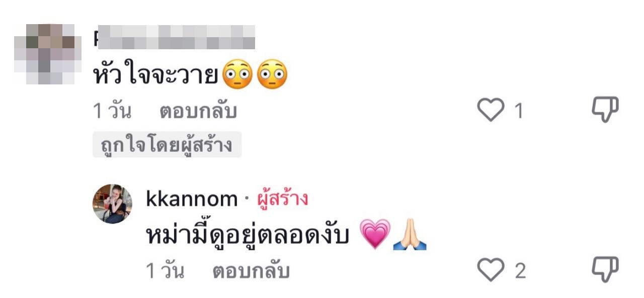Open kkannom's profile avatar
Viewport: 644px width, 298px height.
point(112,204)
